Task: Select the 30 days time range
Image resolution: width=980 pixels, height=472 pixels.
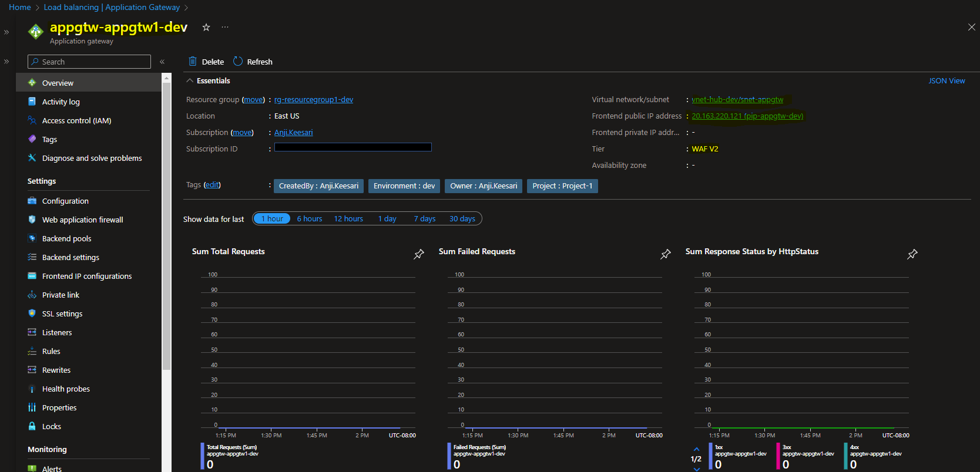Action: [462, 218]
